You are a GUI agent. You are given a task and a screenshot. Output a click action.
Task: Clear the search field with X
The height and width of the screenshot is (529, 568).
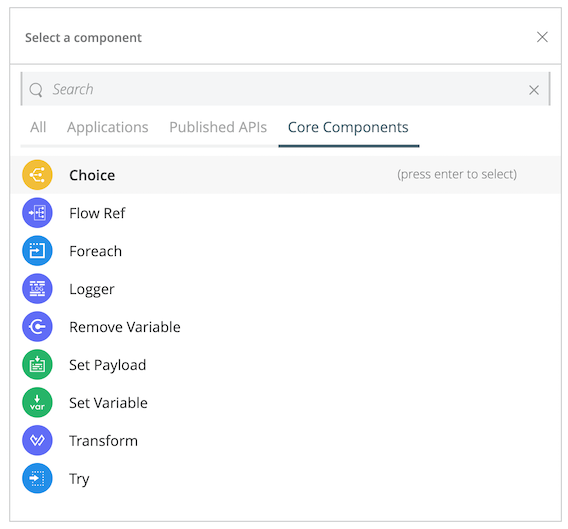[x=534, y=90]
